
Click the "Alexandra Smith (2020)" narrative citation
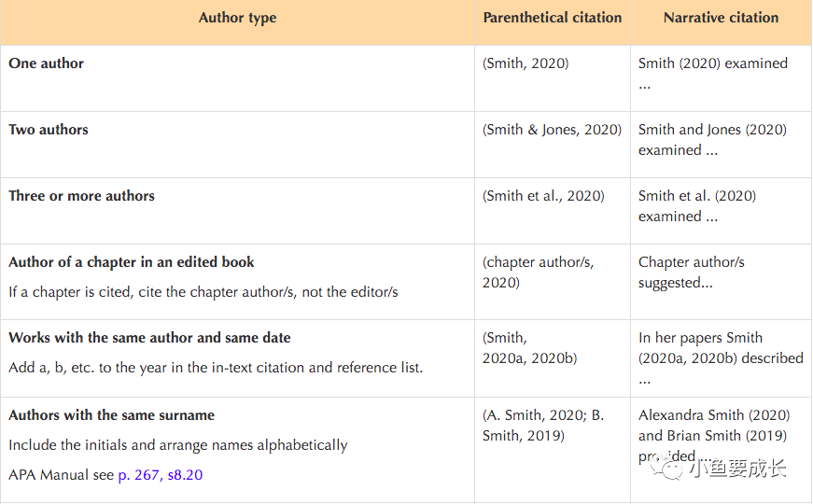(714, 414)
